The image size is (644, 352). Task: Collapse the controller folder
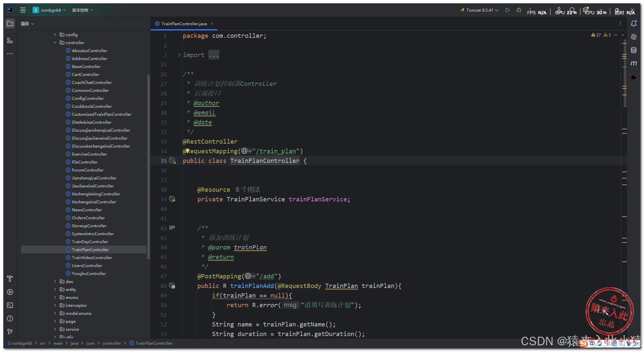pos(55,42)
